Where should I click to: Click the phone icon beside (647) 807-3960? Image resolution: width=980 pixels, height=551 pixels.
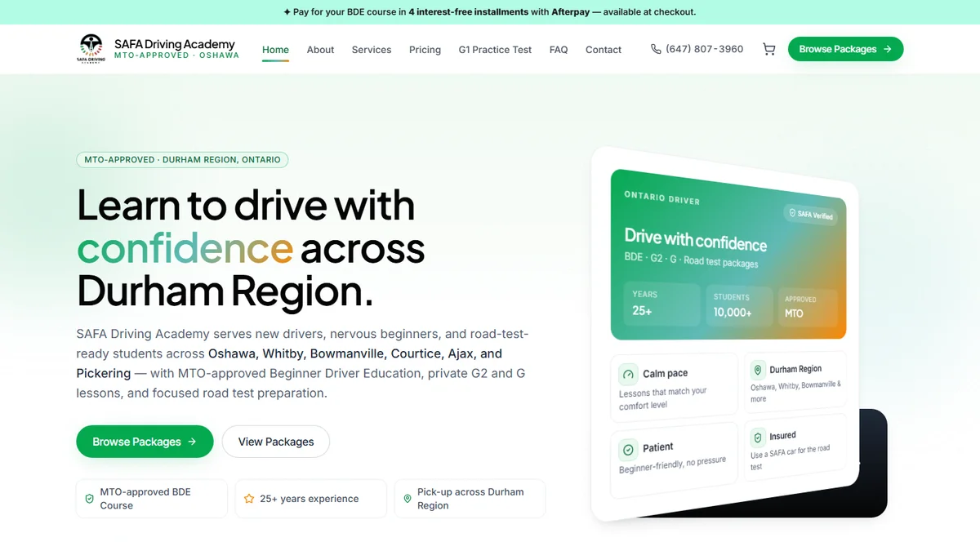point(656,49)
